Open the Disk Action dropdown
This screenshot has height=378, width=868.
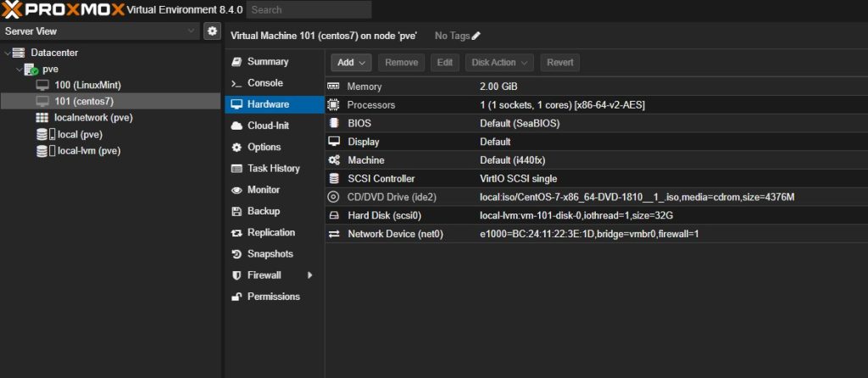tap(499, 63)
